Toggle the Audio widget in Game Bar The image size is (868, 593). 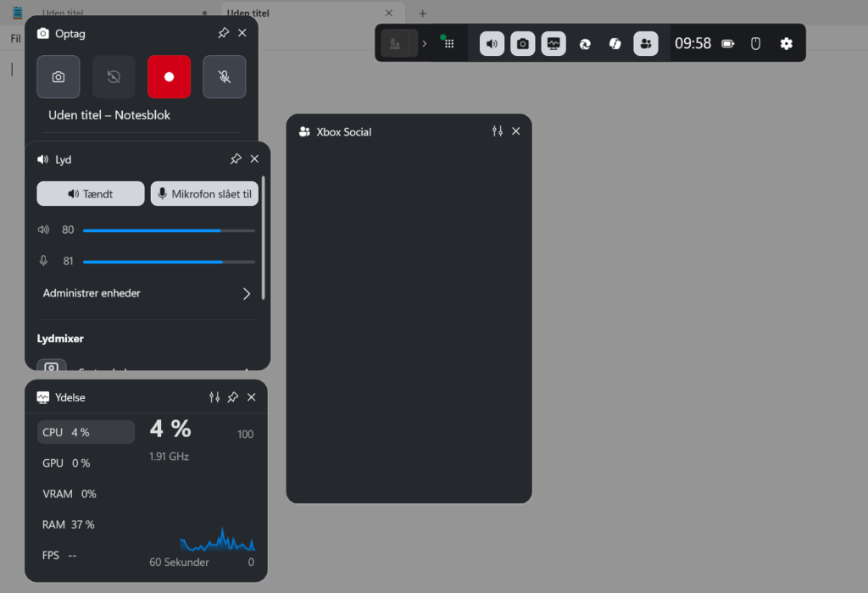tap(492, 44)
